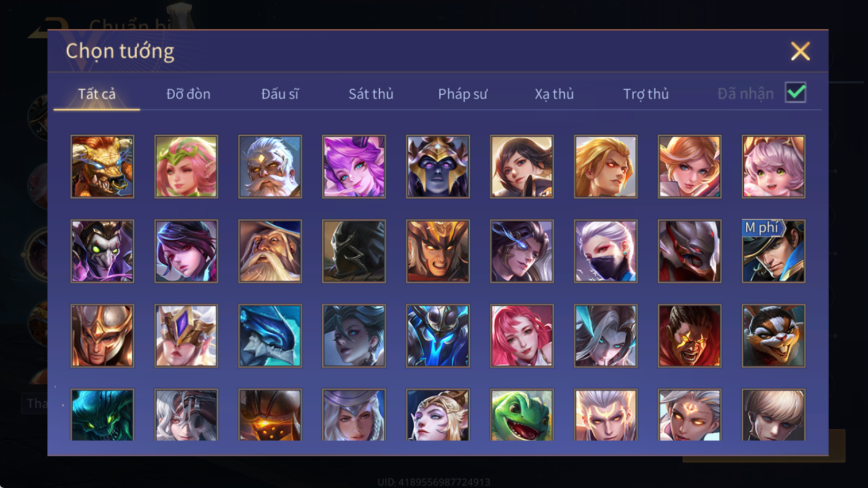Switch to the Đỡ đòn tab
This screenshot has width=868, height=488.
[x=188, y=94]
